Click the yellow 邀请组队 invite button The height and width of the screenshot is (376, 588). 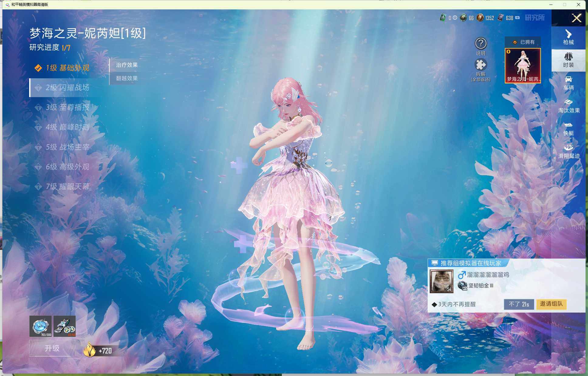551,304
